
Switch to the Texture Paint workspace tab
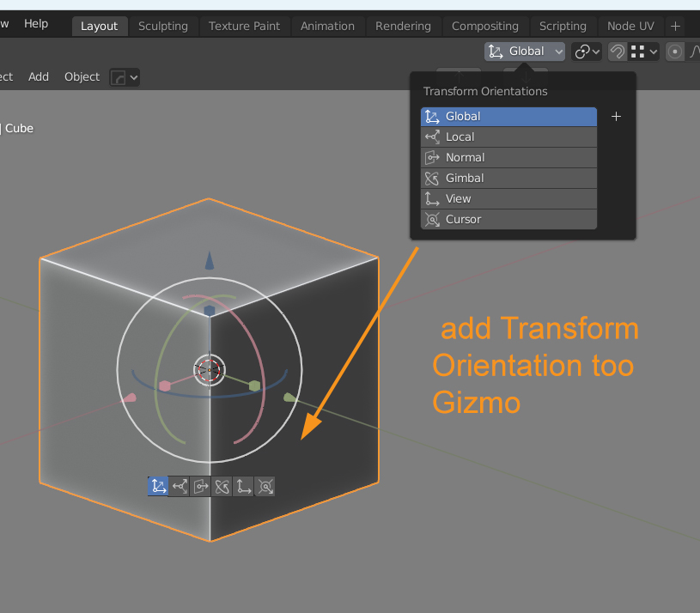point(244,27)
